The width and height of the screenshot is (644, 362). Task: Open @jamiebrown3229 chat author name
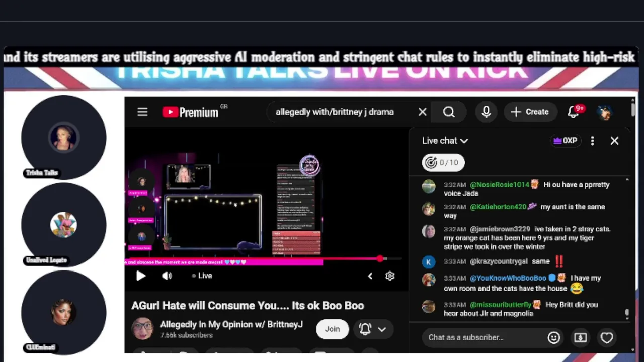click(500, 229)
